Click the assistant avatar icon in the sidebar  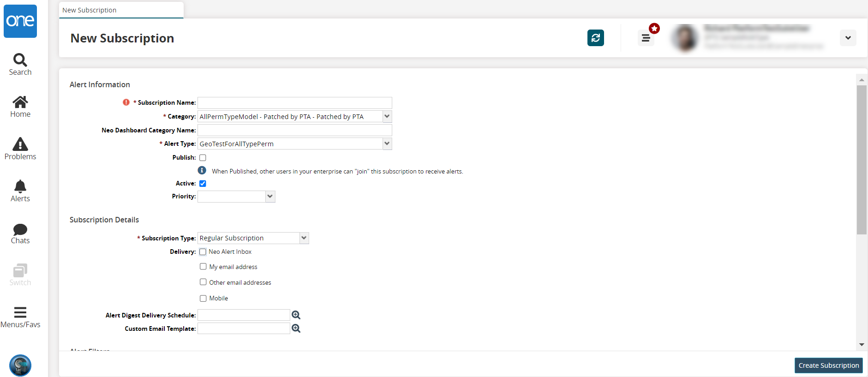click(20, 365)
